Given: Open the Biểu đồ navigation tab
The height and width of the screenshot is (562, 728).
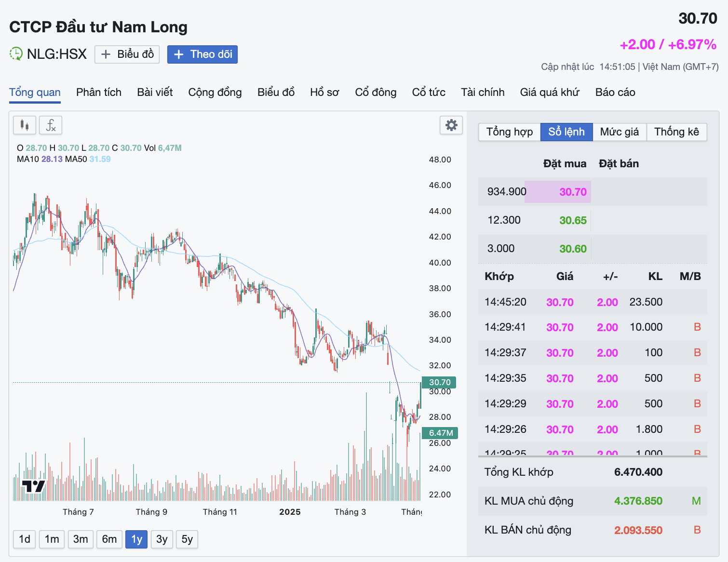Looking at the screenshot, I should coord(276,93).
